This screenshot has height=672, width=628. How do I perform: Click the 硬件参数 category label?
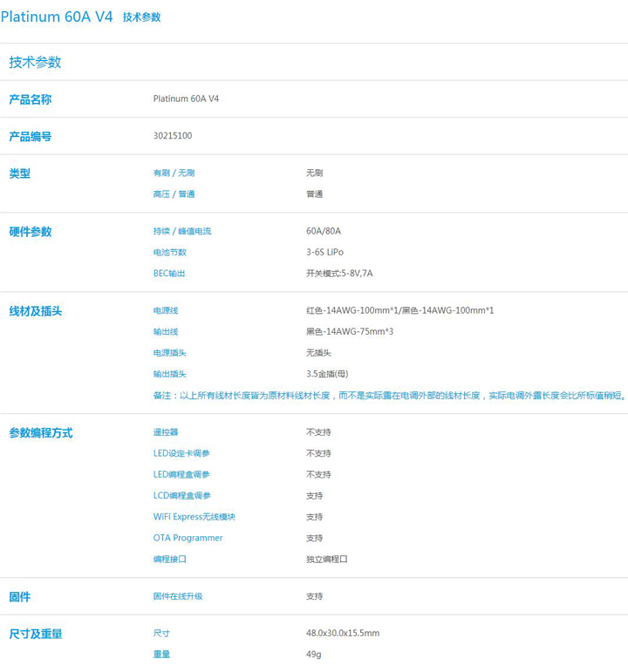tap(31, 232)
